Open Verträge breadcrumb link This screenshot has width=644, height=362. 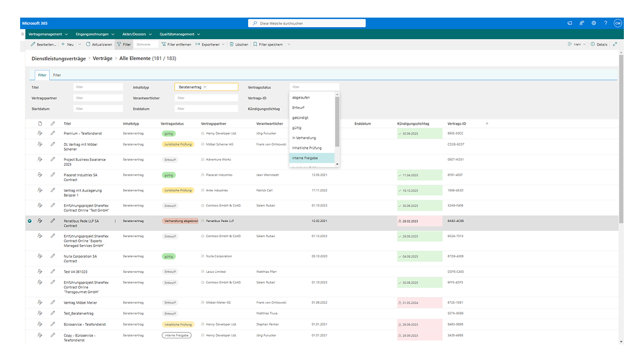click(103, 58)
